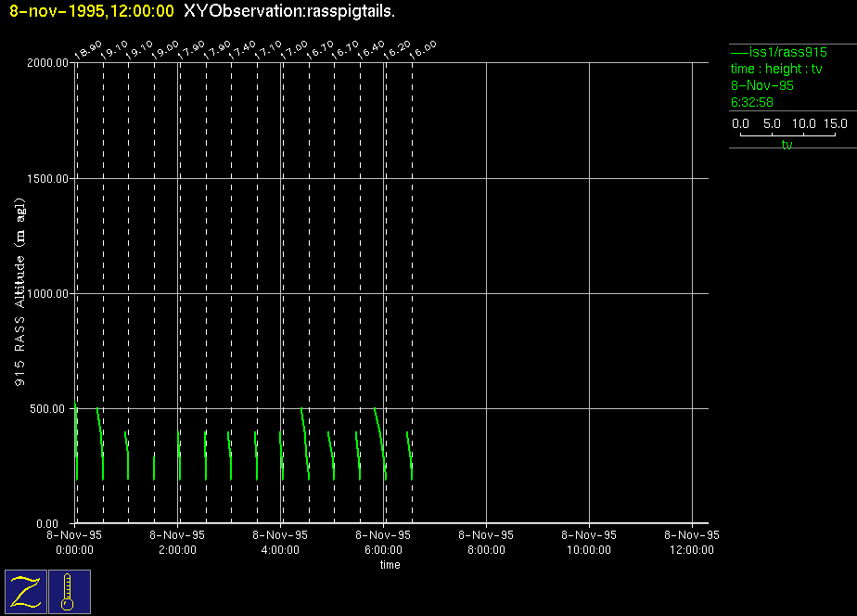Click the '915 RASS Altitude (m agl)' axis title
The height and width of the screenshot is (616, 857).
(x=20, y=293)
